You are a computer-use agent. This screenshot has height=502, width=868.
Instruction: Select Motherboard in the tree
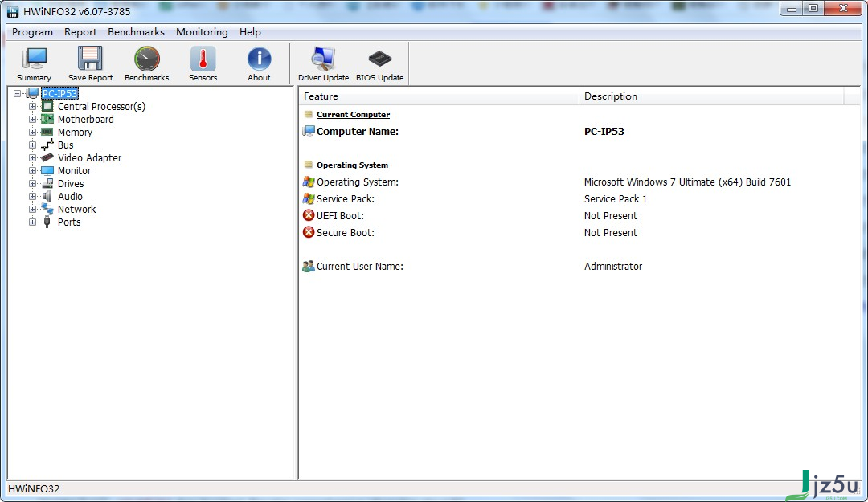coord(86,119)
